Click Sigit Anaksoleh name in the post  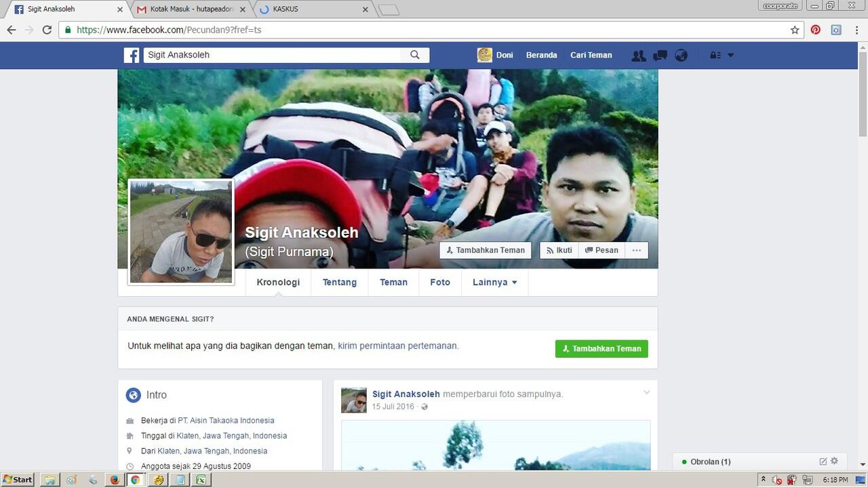pyautogui.click(x=406, y=394)
